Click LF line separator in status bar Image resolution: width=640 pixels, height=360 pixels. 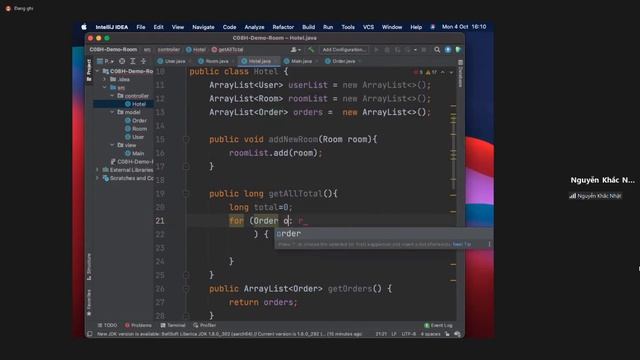coord(394,334)
